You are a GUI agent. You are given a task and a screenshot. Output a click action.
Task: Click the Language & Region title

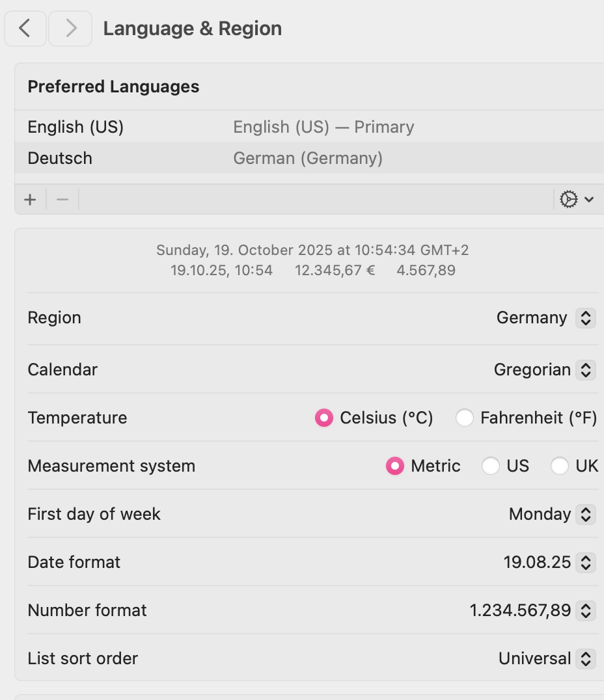[193, 29]
